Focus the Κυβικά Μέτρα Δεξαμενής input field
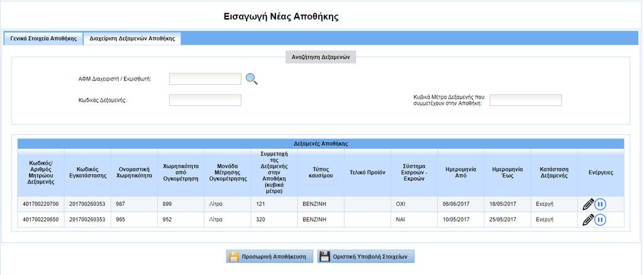Image resolution: width=644 pixels, height=275 pixels. pos(526,100)
